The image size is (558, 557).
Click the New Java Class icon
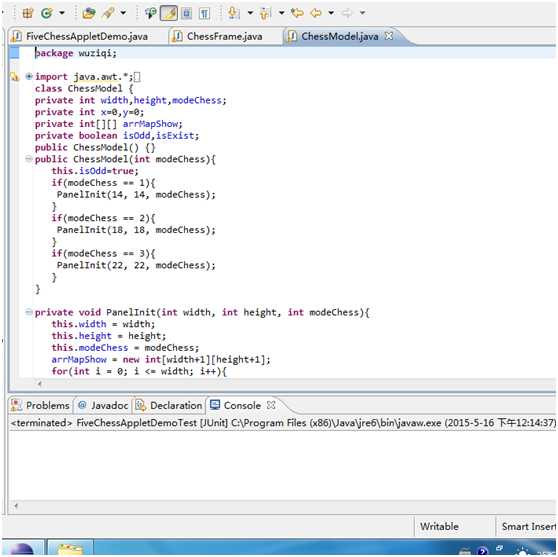click(47, 14)
